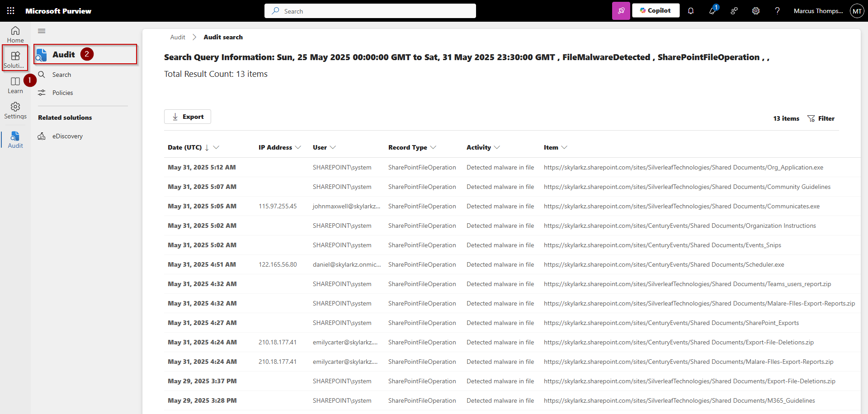Open the Record Type column filter dropdown
The width and height of the screenshot is (868, 414).
(x=434, y=147)
